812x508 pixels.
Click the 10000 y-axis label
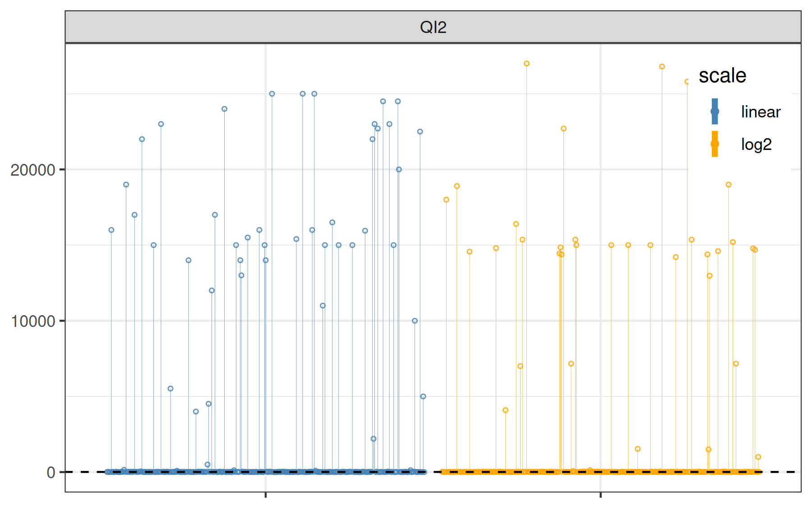pos(32,321)
